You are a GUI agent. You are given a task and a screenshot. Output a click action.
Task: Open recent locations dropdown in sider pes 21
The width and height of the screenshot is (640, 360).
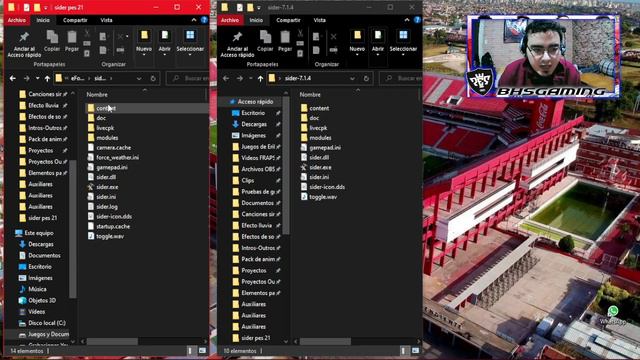pos(37,78)
